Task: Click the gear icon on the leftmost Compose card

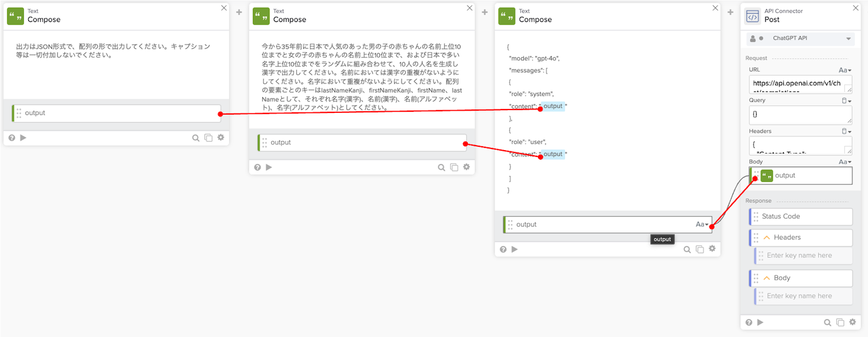Action: [x=220, y=138]
